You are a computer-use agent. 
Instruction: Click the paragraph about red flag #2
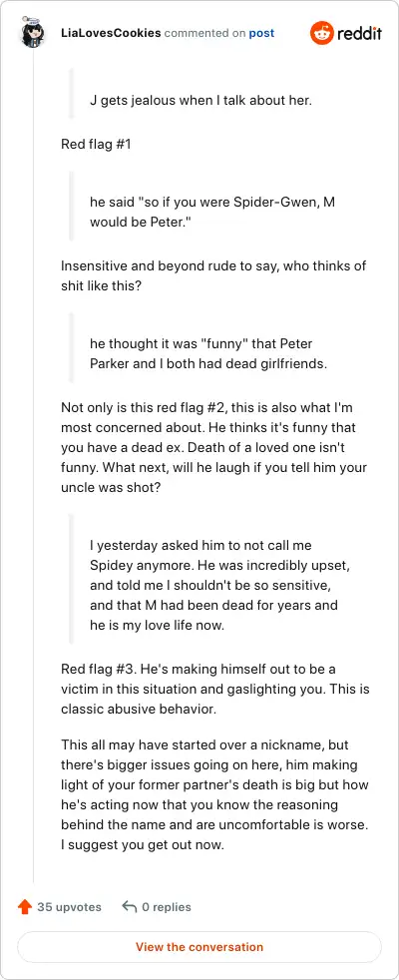[x=214, y=447]
